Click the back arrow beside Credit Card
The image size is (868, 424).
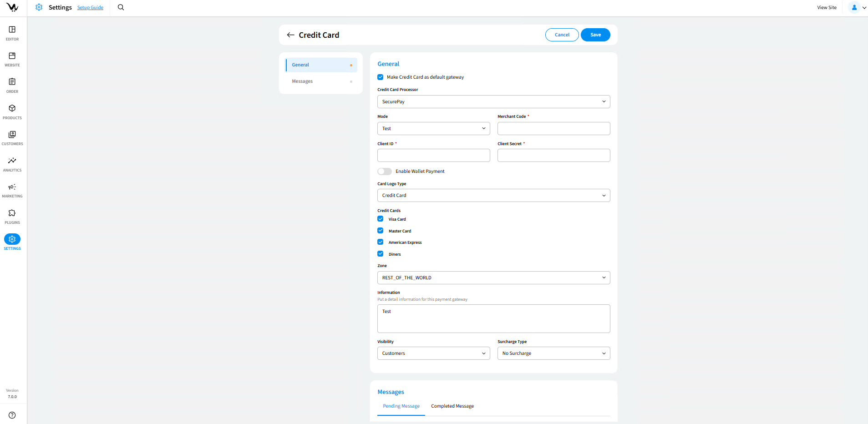tap(290, 35)
